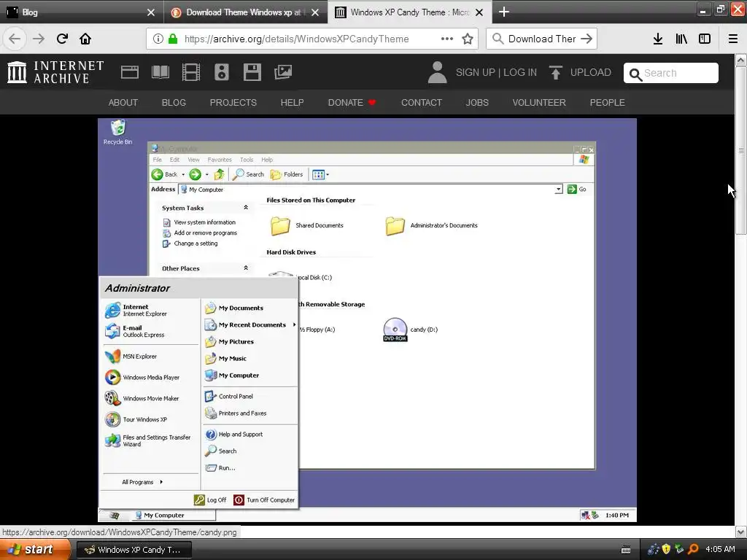Click the UPLOAD link
The image size is (747, 560).
[590, 72]
